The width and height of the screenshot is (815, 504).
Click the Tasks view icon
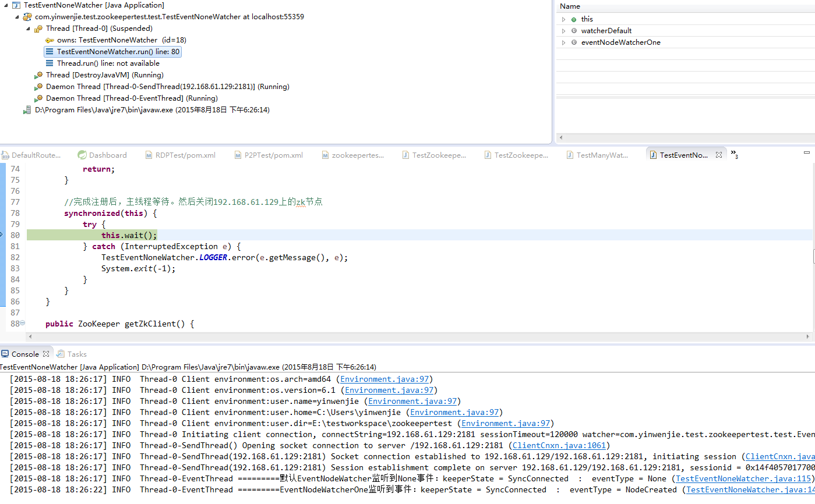pyautogui.click(x=61, y=354)
